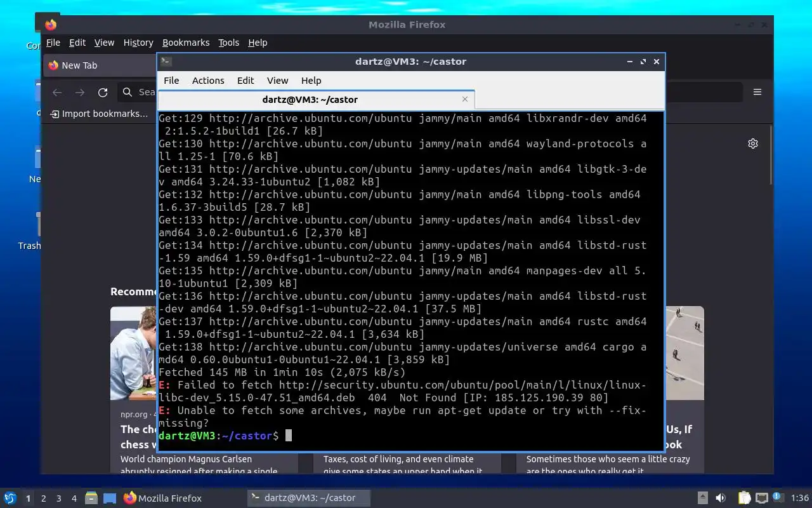Click 'Get:138' line in terminal output
The image size is (812, 508).
click(x=402, y=353)
